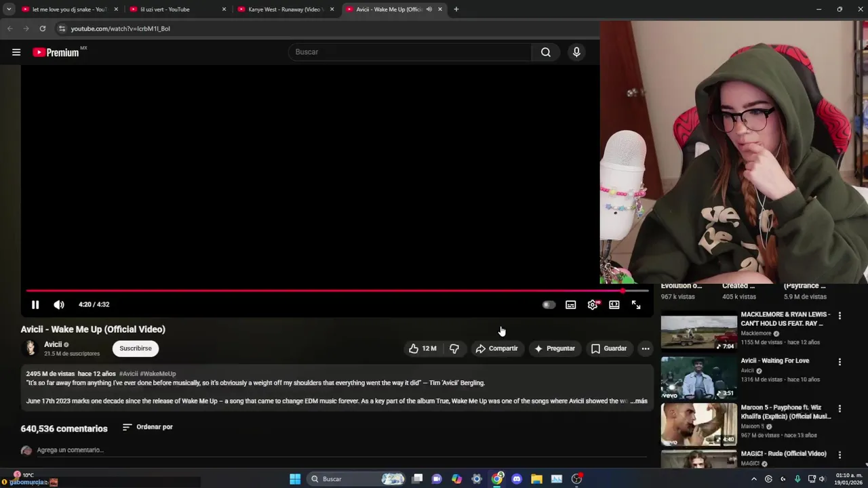Open Avicii Waiting For Love thumbnail
This screenshot has height=488, width=868.
pos(698,378)
